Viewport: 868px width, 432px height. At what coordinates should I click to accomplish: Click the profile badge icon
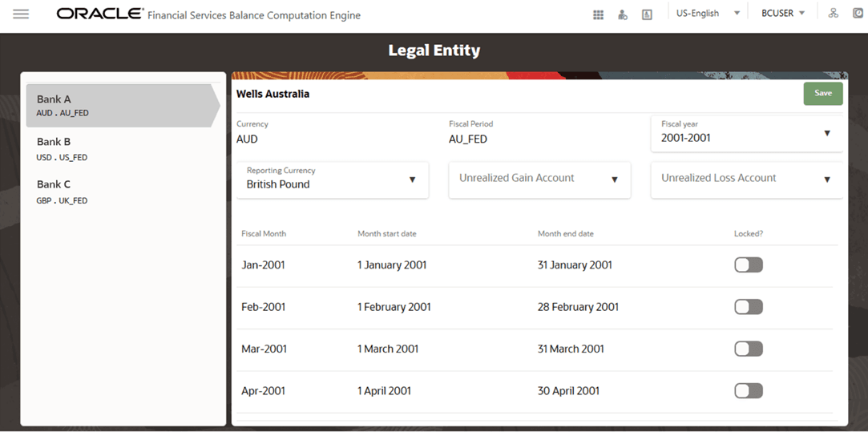pyautogui.click(x=647, y=15)
